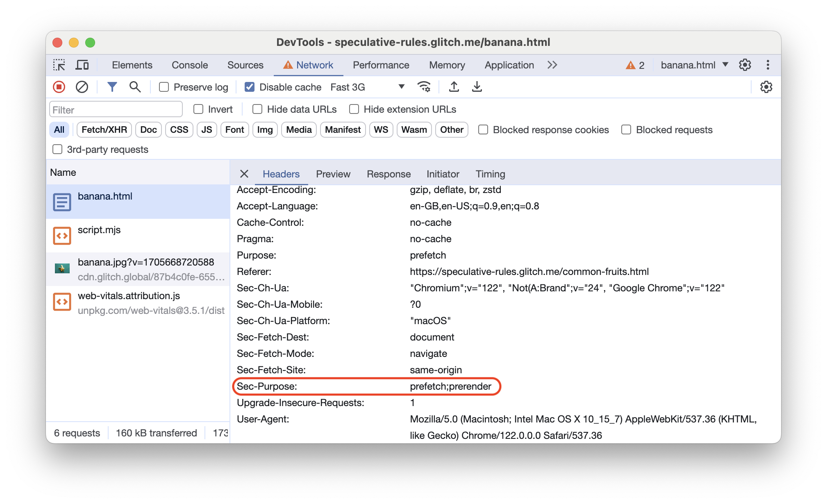Expand the DevTools panel selector chevron
This screenshot has height=504, width=827.
click(553, 64)
